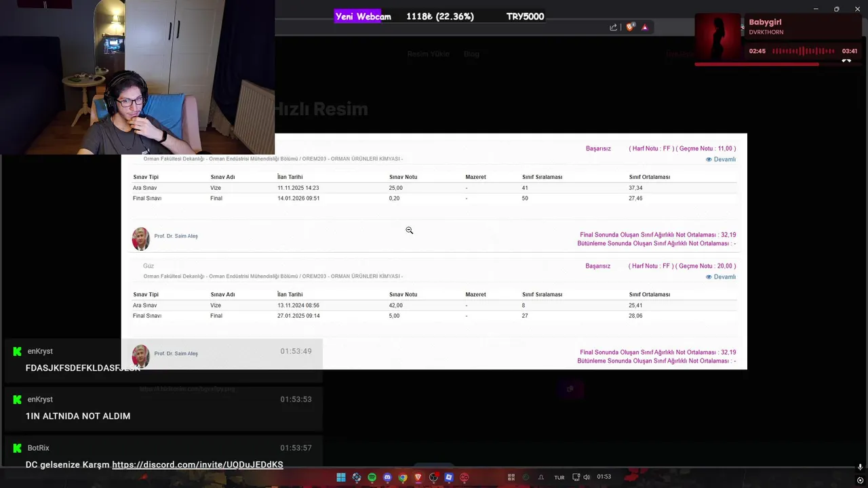The height and width of the screenshot is (488, 868).
Task: Click İlan Tarihi header in first table
Action: pos(290,177)
